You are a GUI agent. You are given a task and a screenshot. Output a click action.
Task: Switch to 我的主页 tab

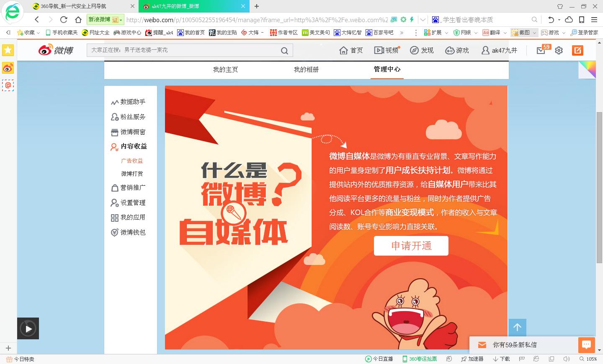[225, 69]
